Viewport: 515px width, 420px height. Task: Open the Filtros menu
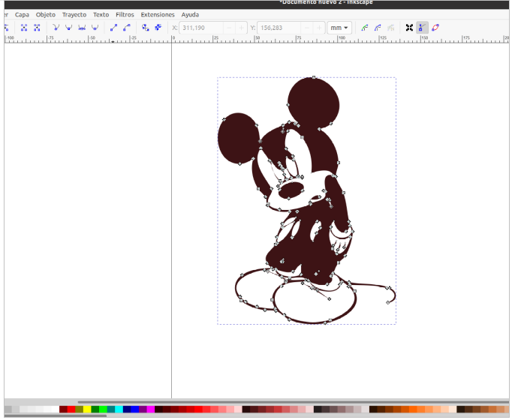point(125,14)
